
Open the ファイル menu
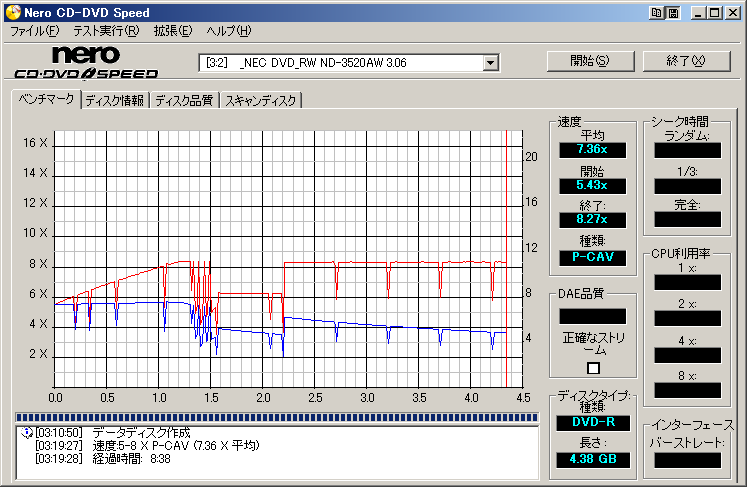pos(34,31)
